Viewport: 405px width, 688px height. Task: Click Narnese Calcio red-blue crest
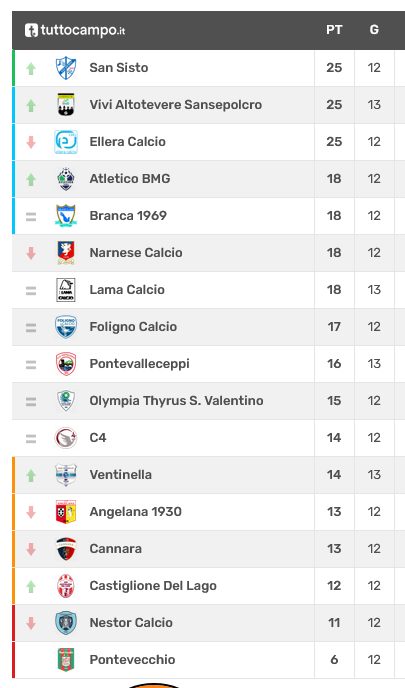point(66,253)
